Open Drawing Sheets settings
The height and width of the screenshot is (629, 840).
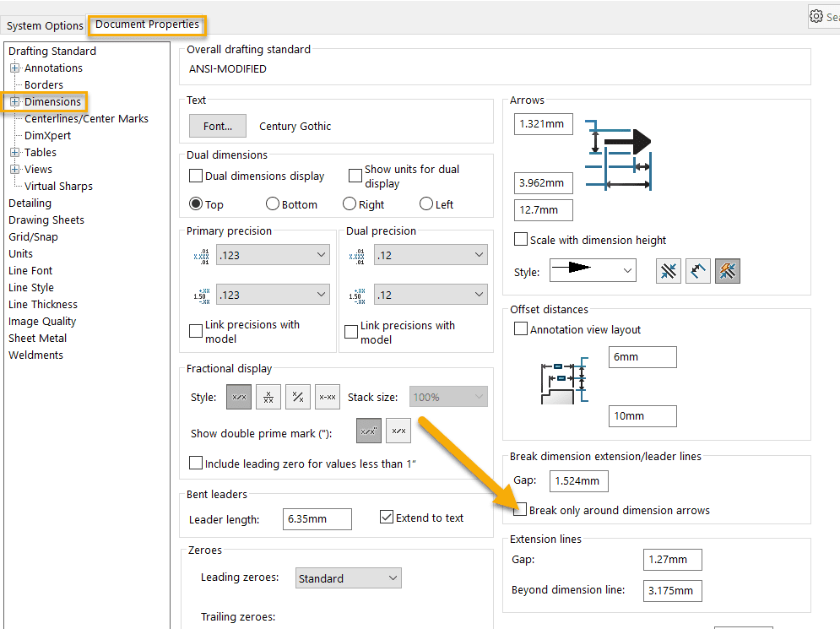[46, 220]
